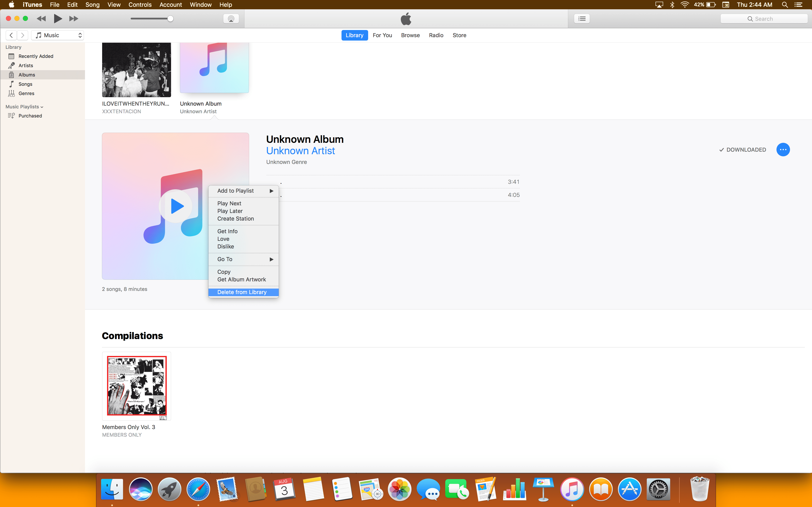The width and height of the screenshot is (812, 507).
Task: Select Get Info from the context menu
Action: tap(227, 231)
